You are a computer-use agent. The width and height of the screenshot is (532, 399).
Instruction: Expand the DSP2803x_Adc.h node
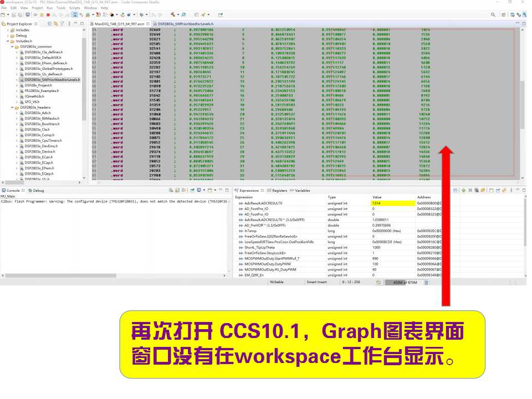[x=17, y=113]
